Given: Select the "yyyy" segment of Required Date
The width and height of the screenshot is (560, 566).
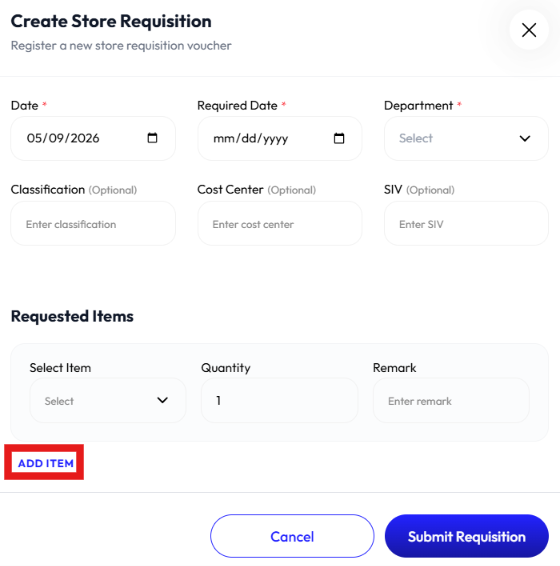Looking at the screenshot, I should click(x=275, y=139).
